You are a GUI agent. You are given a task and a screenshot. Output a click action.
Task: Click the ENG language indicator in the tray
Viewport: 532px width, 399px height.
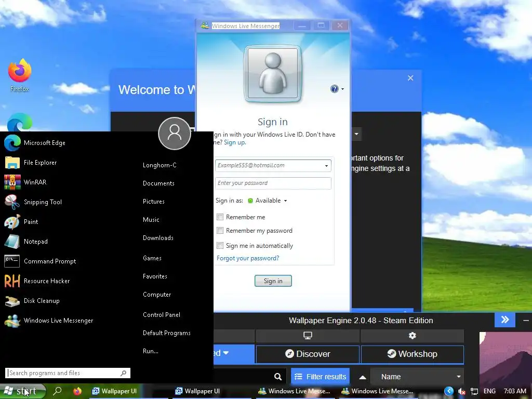pyautogui.click(x=489, y=391)
